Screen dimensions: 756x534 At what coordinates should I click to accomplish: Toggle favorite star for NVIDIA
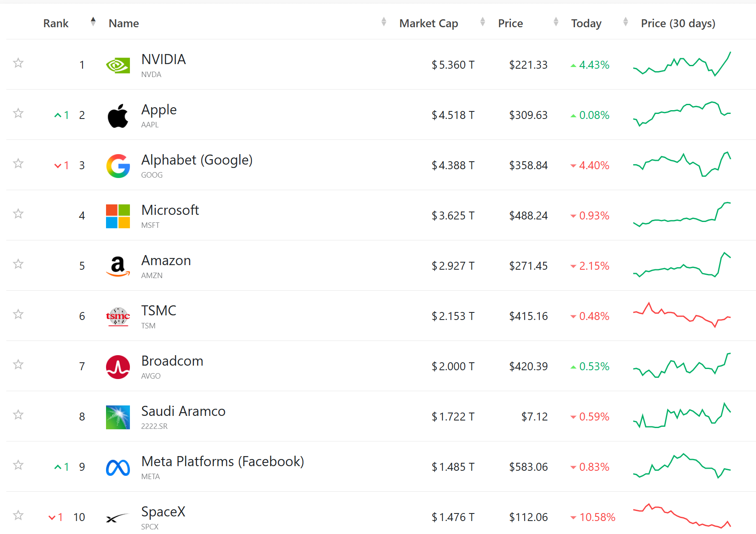[x=18, y=63]
